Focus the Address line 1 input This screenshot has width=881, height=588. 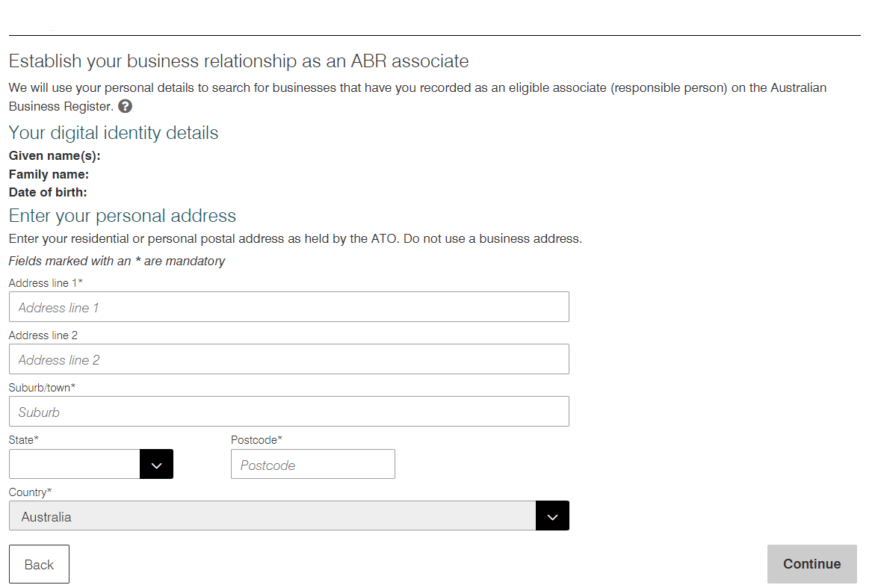tap(288, 307)
